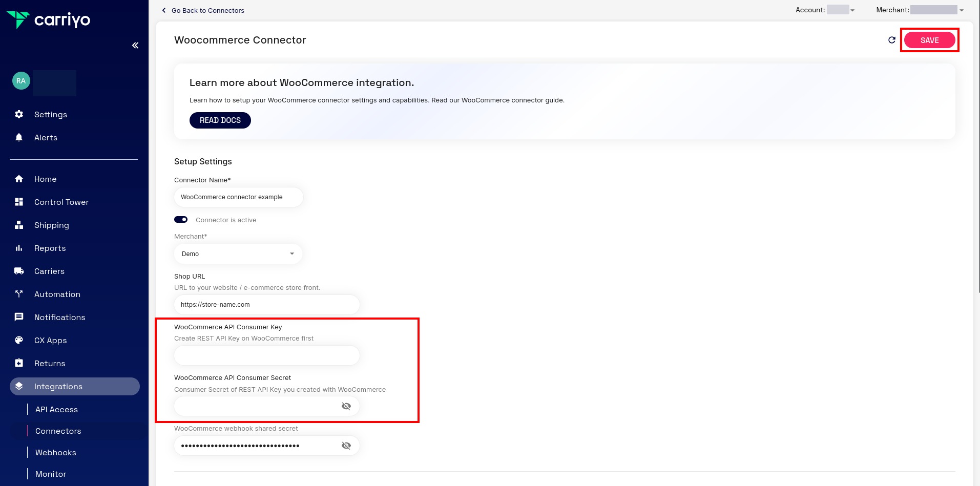Open API Access submenu item
The width and height of the screenshot is (980, 486).
coord(57,409)
